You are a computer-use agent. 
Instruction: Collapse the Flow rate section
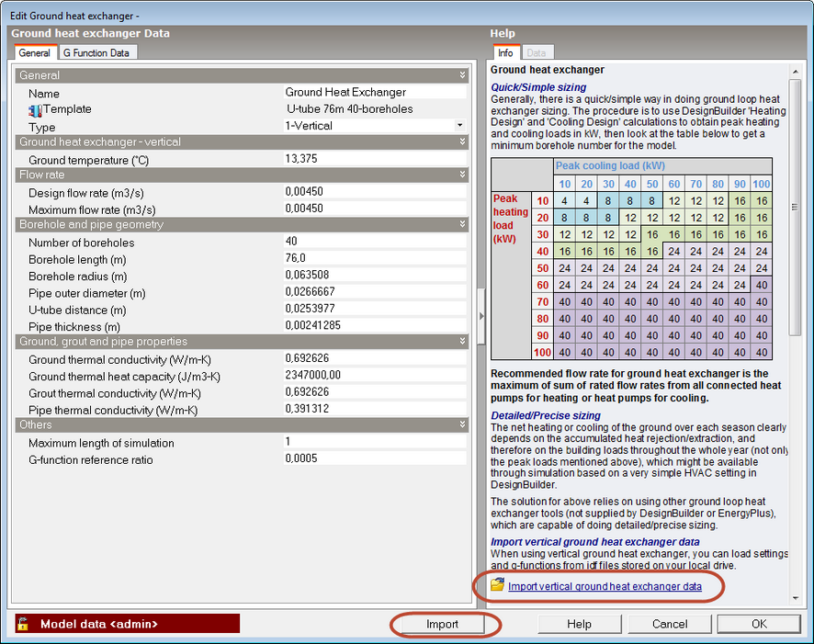click(x=463, y=175)
